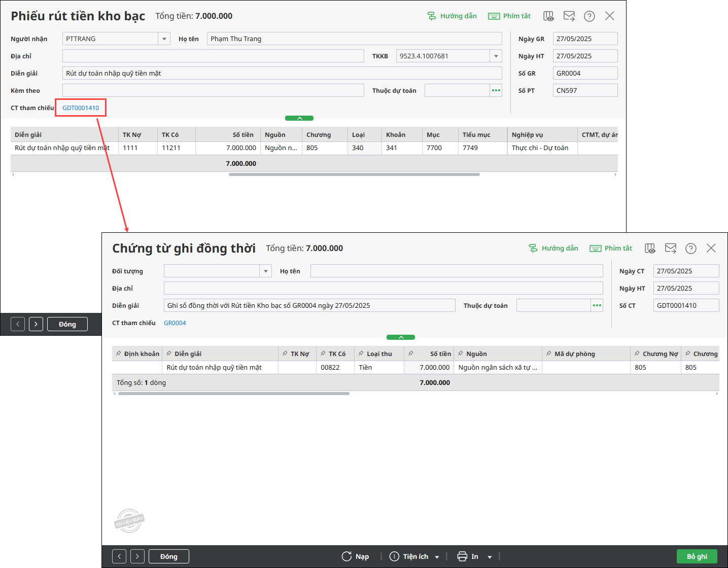Open Hướng dẫn in Phiếu rút tiền kho bạc window

click(x=452, y=16)
